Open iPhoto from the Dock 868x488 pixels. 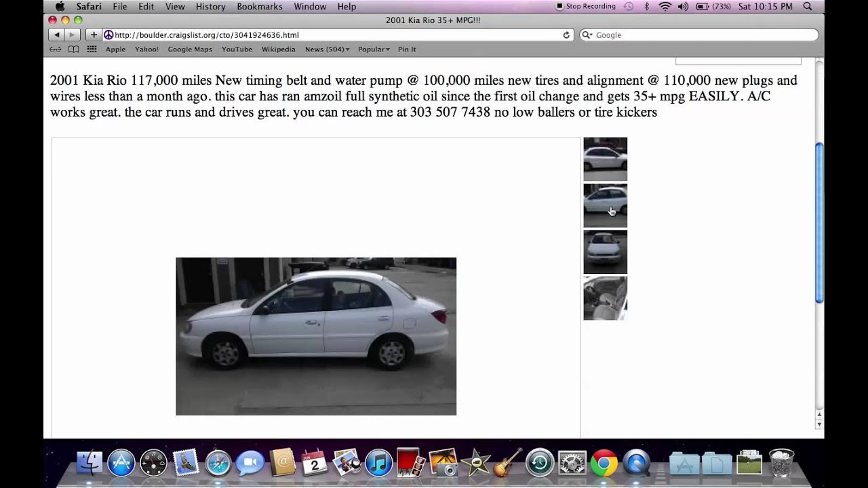443,464
